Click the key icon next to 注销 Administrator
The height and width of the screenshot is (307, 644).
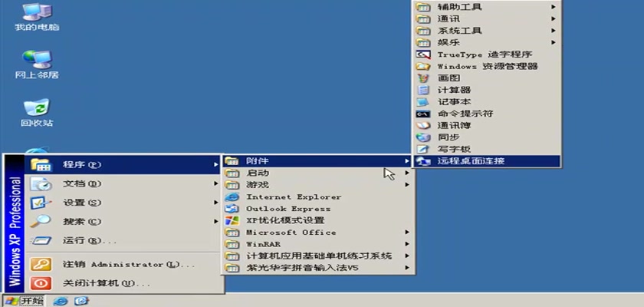[x=41, y=265]
